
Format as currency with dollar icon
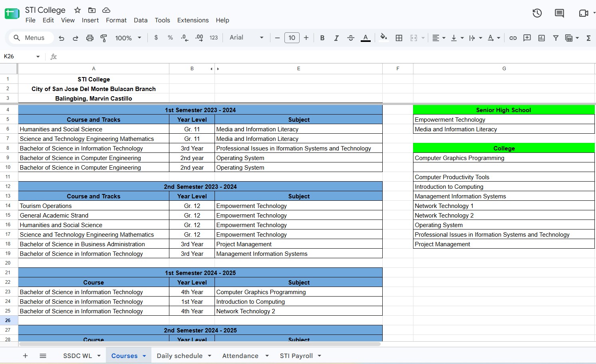(x=156, y=38)
